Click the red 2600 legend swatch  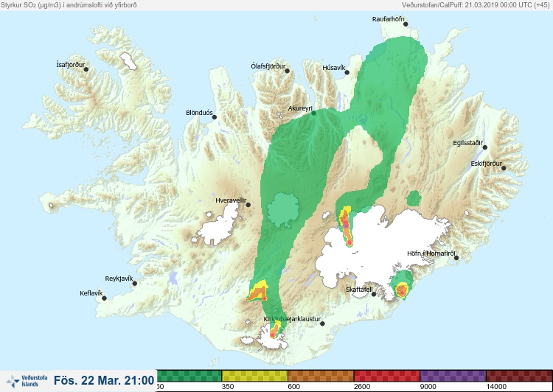(387, 376)
